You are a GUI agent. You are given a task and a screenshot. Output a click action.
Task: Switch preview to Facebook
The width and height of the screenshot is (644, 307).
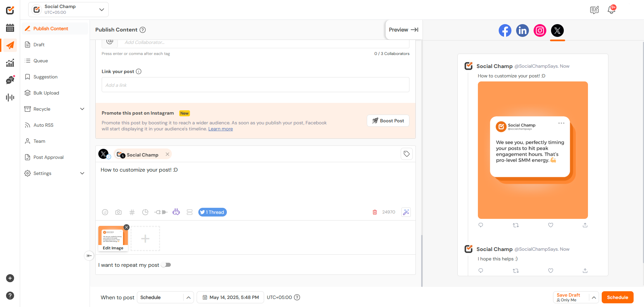click(505, 30)
